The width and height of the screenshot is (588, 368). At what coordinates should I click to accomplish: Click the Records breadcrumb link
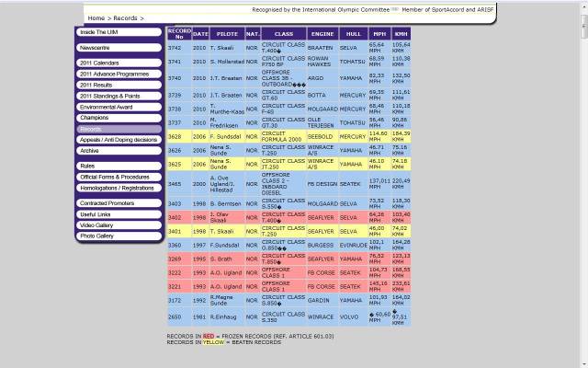(125, 18)
